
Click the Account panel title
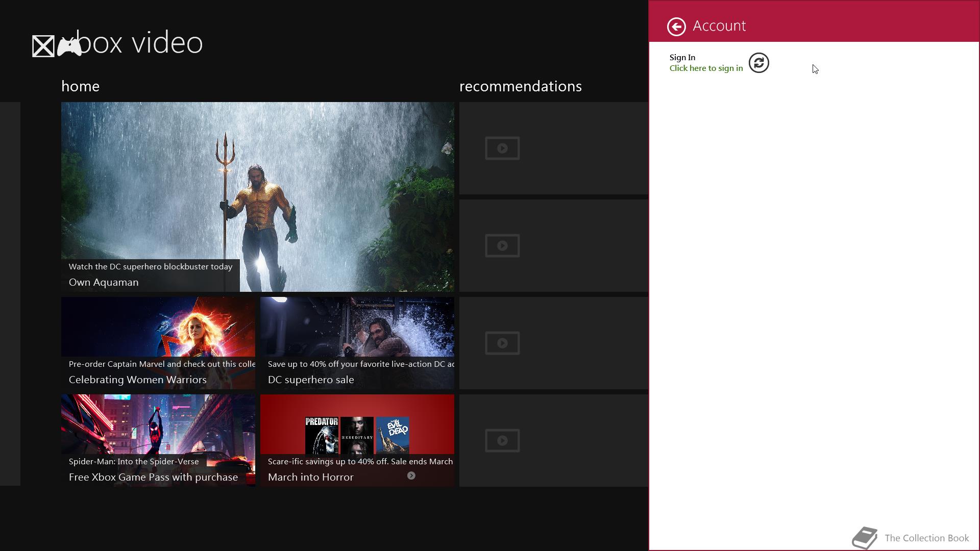tap(719, 26)
